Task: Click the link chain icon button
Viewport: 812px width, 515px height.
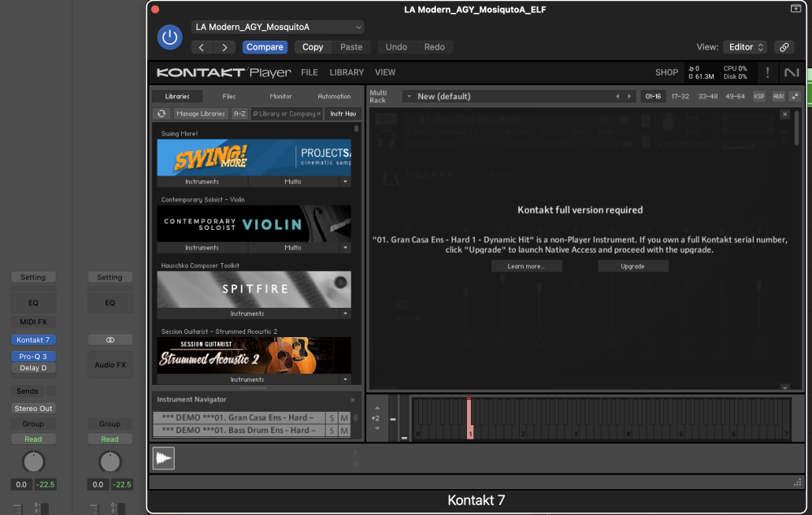Action: point(784,47)
